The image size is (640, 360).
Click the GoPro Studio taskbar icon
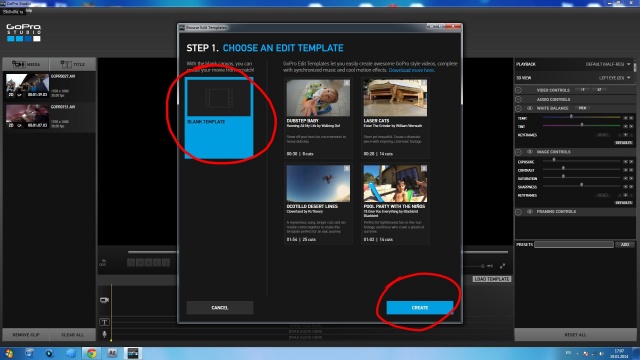(x=133, y=353)
